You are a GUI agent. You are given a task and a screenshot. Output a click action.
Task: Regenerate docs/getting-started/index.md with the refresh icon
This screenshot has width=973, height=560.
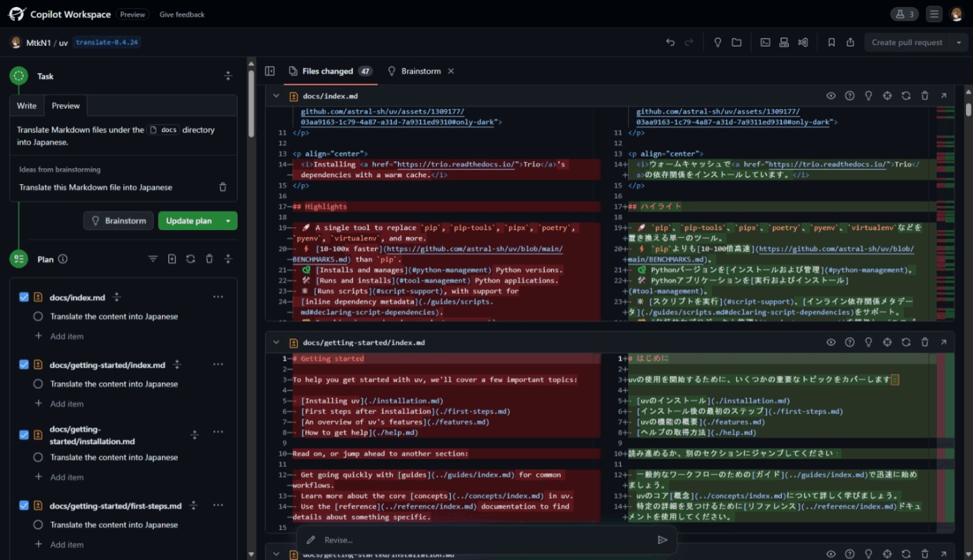click(x=906, y=343)
